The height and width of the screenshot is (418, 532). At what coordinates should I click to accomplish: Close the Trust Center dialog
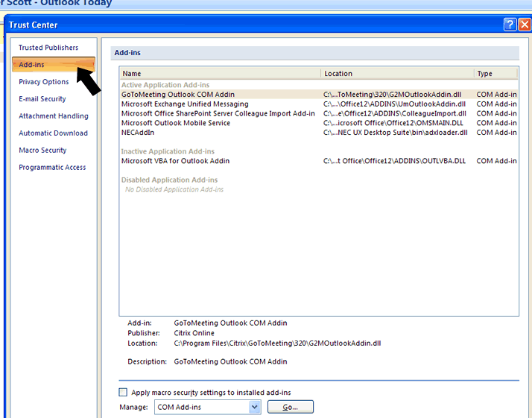pyautogui.click(x=525, y=25)
